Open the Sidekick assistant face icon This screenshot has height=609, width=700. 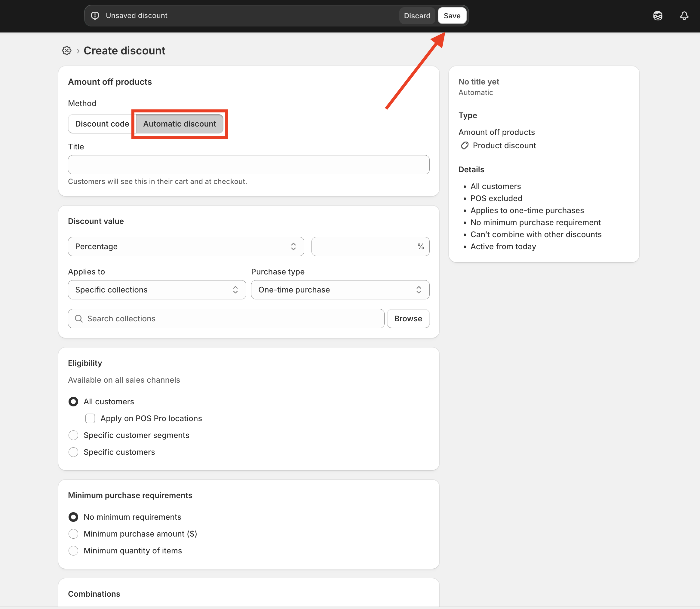click(658, 16)
